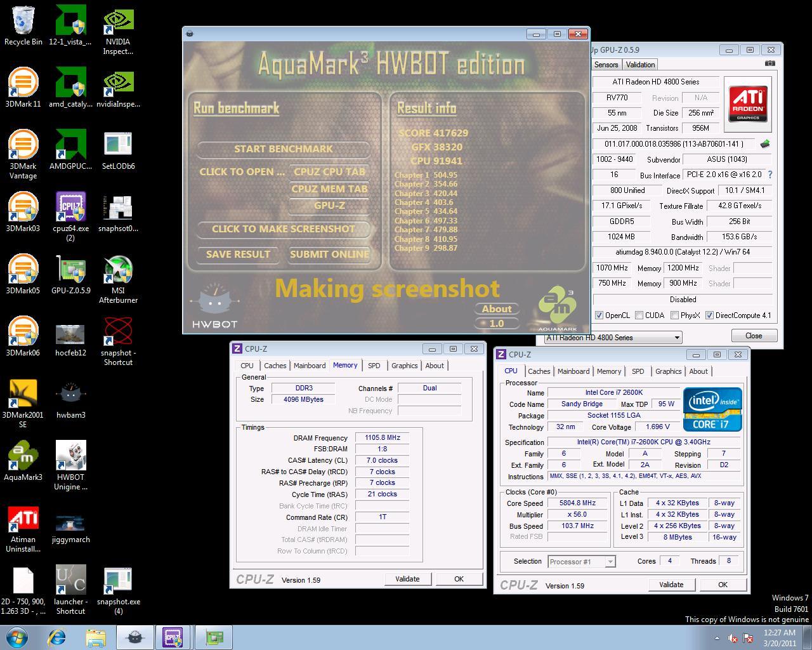Open the 3DMark 11 desktop shortcut
This screenshot has height=650, width=812.
click(x=23, y=88)
